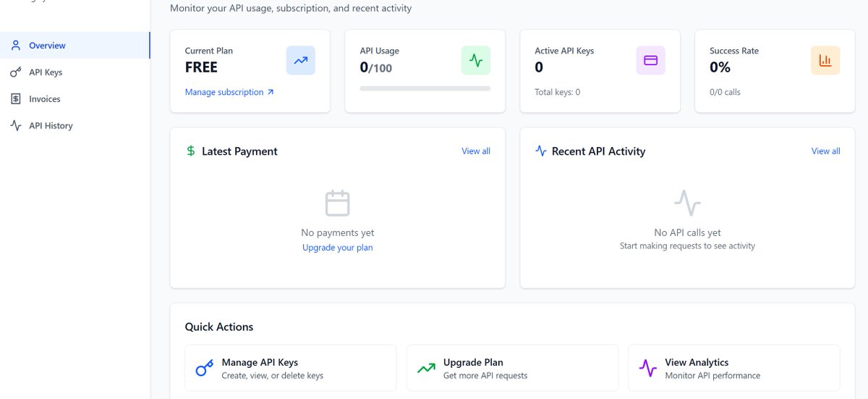Click the calendar icon above No payments yet
This screenshot has width=868, height=399.
pos(338,203)
